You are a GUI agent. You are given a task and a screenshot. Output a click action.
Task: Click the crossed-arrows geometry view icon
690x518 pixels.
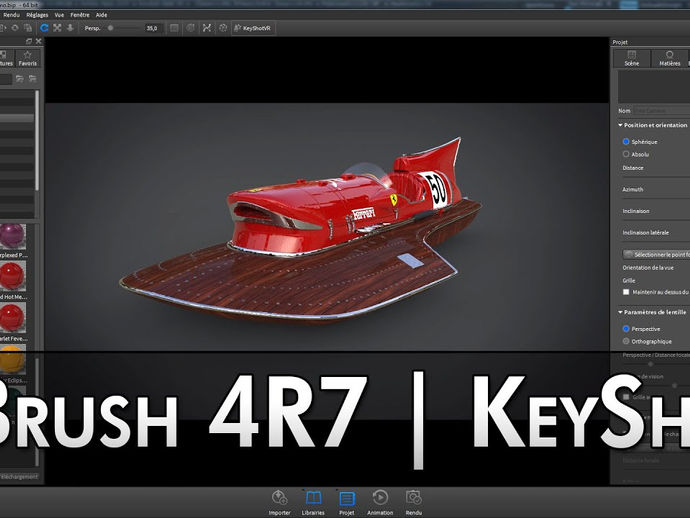(x=207, y=28)
